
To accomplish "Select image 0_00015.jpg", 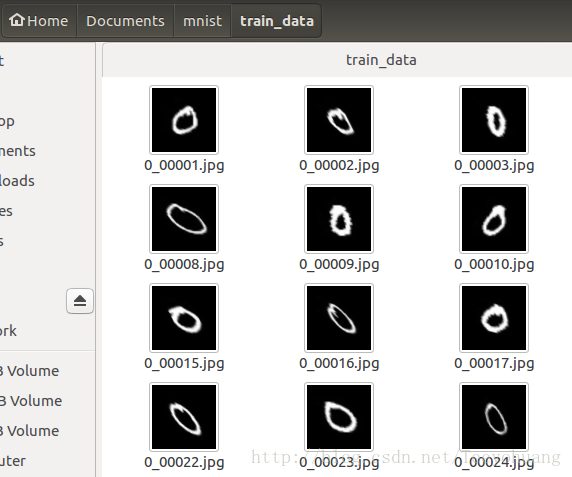I will pos(184,318).
